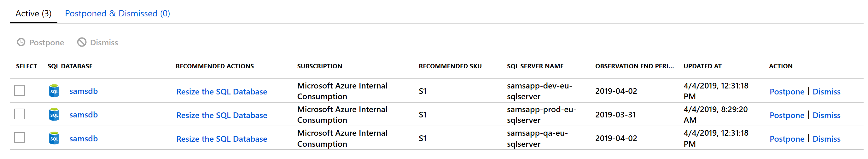The image size is (868, 159).
Task: Sort by the SQL DATABASE column header
Action: (x=70, y=66)
